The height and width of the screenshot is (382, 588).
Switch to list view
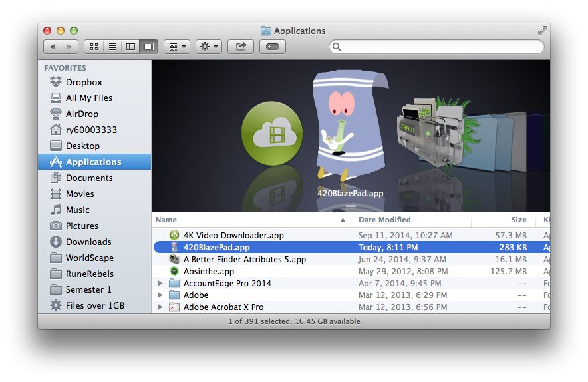tap(112, 47)
